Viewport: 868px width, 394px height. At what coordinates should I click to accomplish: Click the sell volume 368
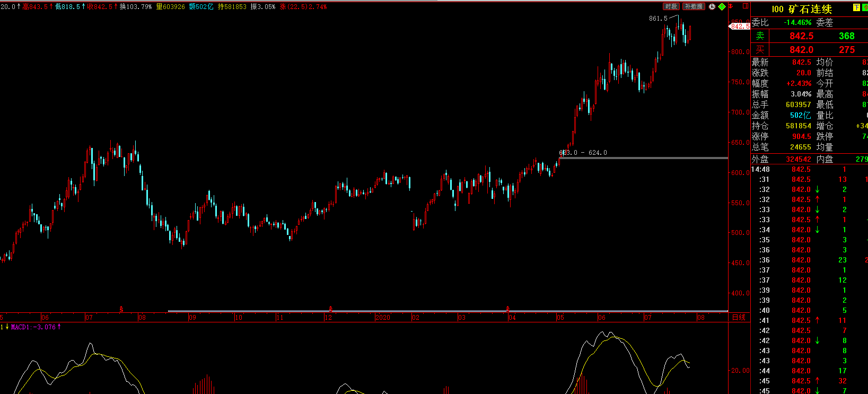[x=847, y=36]
